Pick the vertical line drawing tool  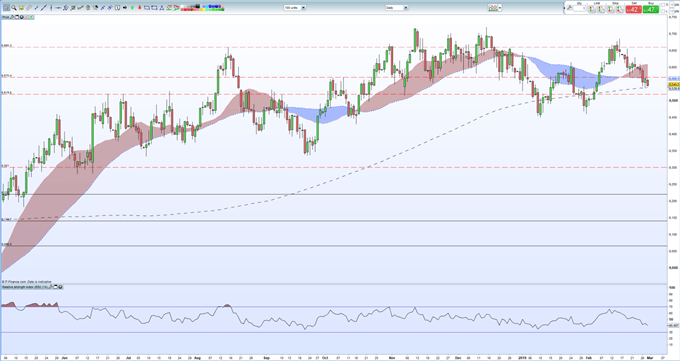[51, 8]
